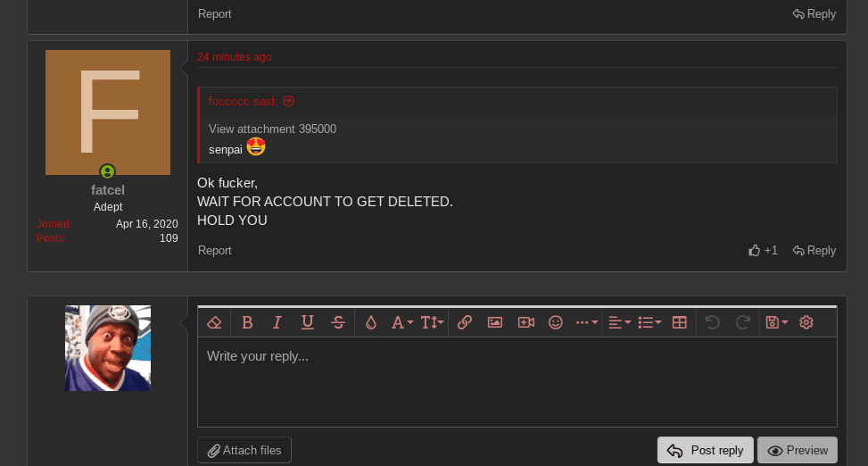Expand the more options ellipsis menu
Viewport: 868px width, 466px height.
click(586, 323)
